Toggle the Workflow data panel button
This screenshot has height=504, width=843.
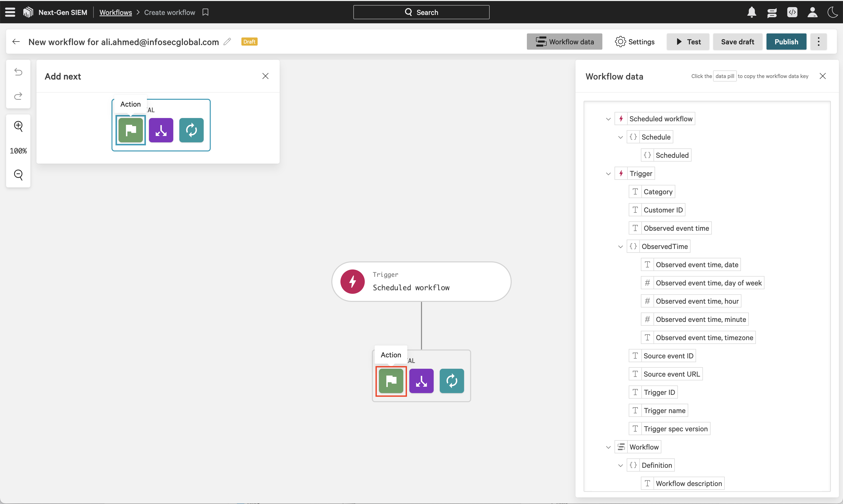pos(564,42)
